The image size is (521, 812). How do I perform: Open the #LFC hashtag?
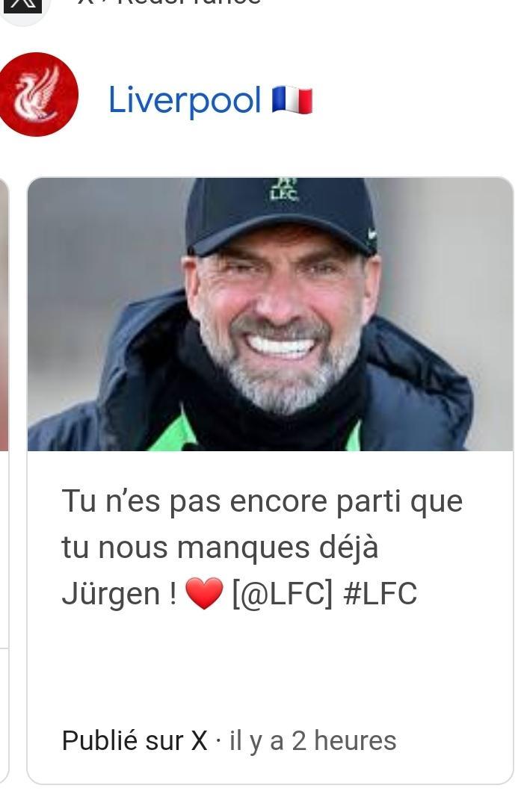tap(380, 593)
